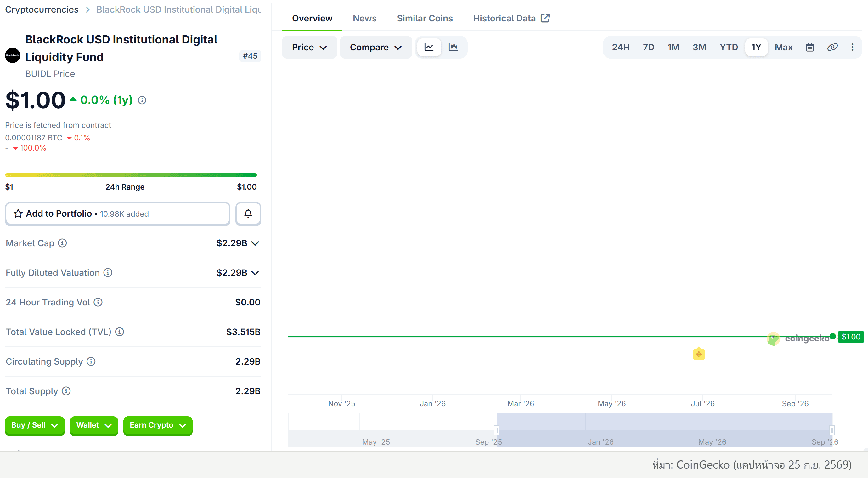Screen dimensions: 868x478
Task: Click the BUIDL Price label
Action: click(50, 74)
